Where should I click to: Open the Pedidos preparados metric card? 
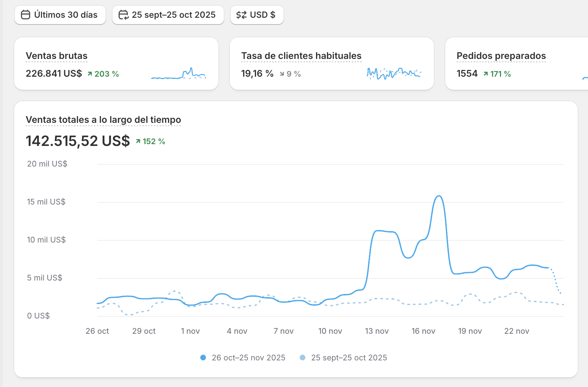click(x=517, y=64)
